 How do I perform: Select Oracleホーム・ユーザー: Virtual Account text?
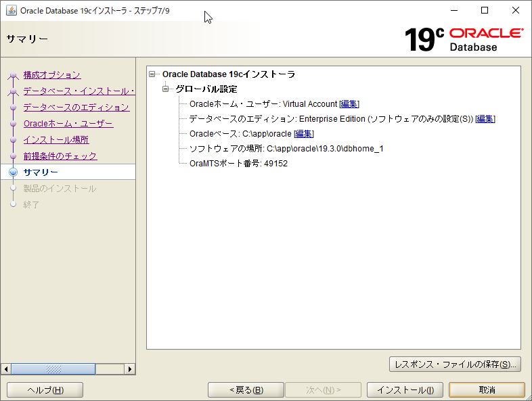point(263,104)
